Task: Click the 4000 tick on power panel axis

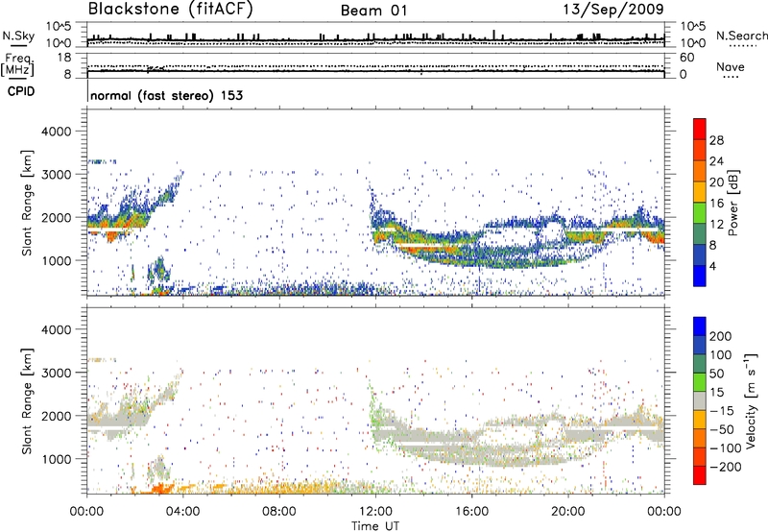Action: tap(56, 132)
